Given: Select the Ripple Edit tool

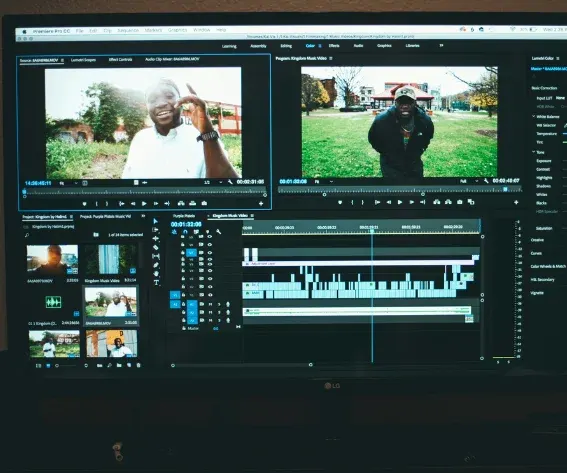Looking at the screenshot, I should click(156, 239).
